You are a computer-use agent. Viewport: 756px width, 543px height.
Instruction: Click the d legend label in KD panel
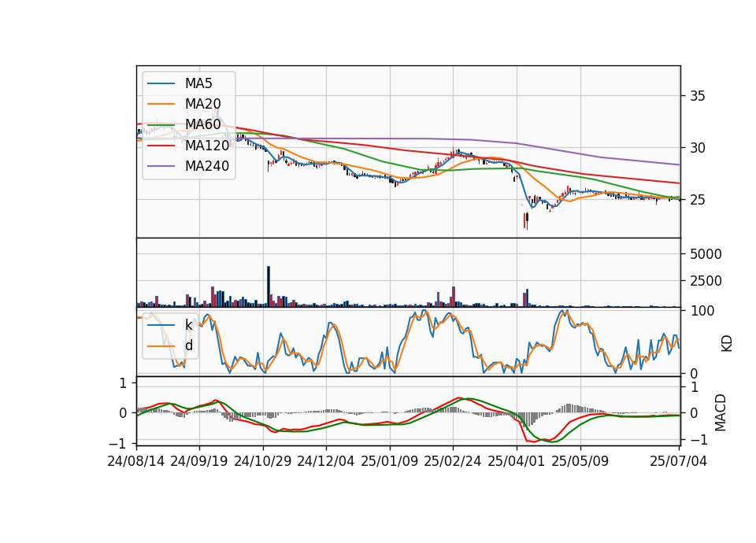[x=188, y=345]
